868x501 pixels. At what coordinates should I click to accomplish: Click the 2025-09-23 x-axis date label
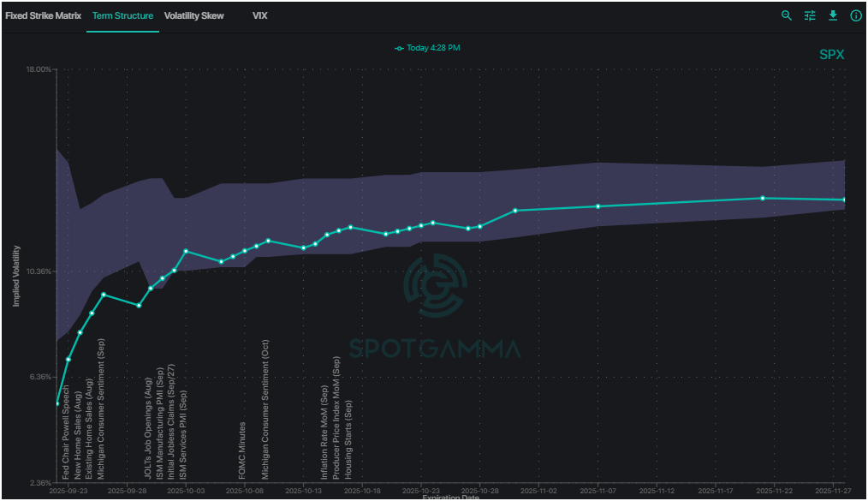[x=68, y=489]
